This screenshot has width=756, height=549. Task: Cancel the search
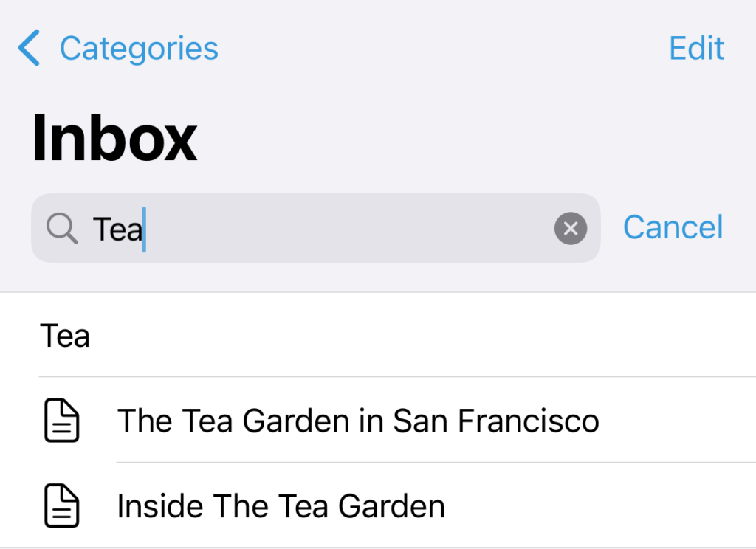click(673, 227)
